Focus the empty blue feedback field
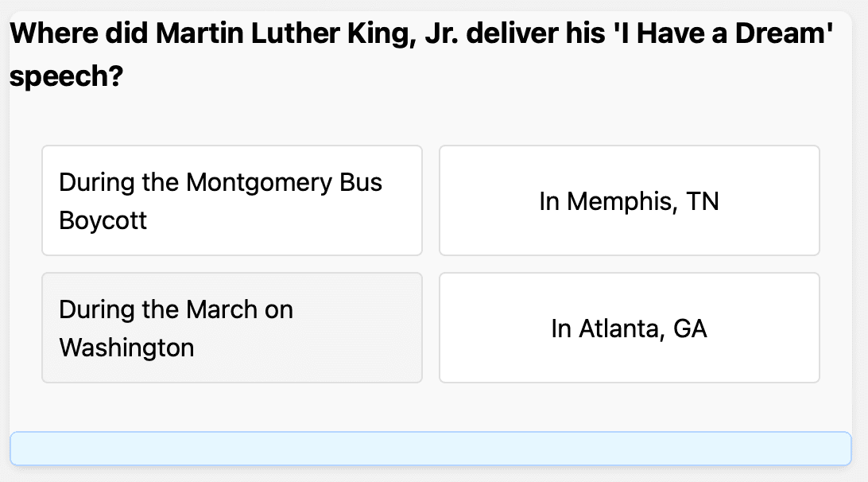Screen dimensions: 868x482 [x=430, y=449]
